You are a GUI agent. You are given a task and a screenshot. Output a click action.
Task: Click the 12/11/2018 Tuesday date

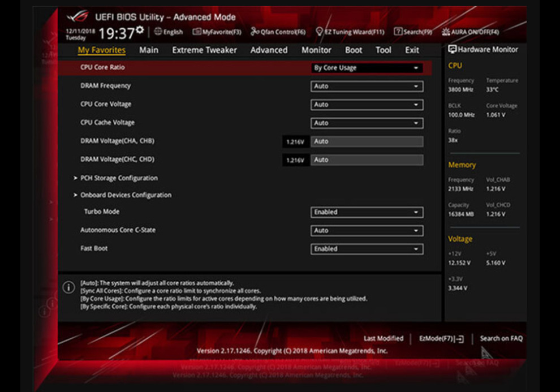coord(80,35)
